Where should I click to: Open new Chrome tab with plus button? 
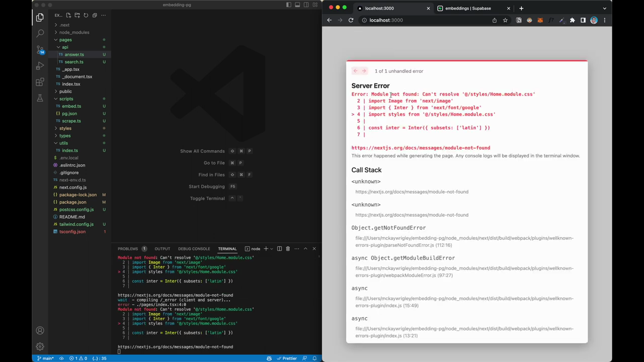pos(521,8)
